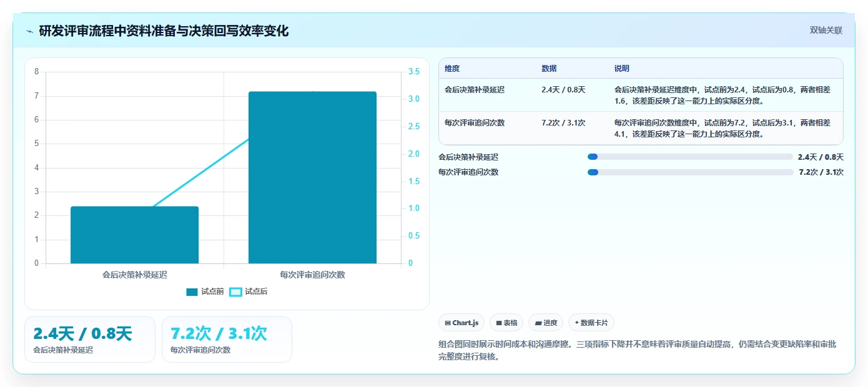Image resolution: width=868 pixels, height=387 pixels.
Task: Click the 会后决策补录延迟 progress bar
Action: [690, 157]
